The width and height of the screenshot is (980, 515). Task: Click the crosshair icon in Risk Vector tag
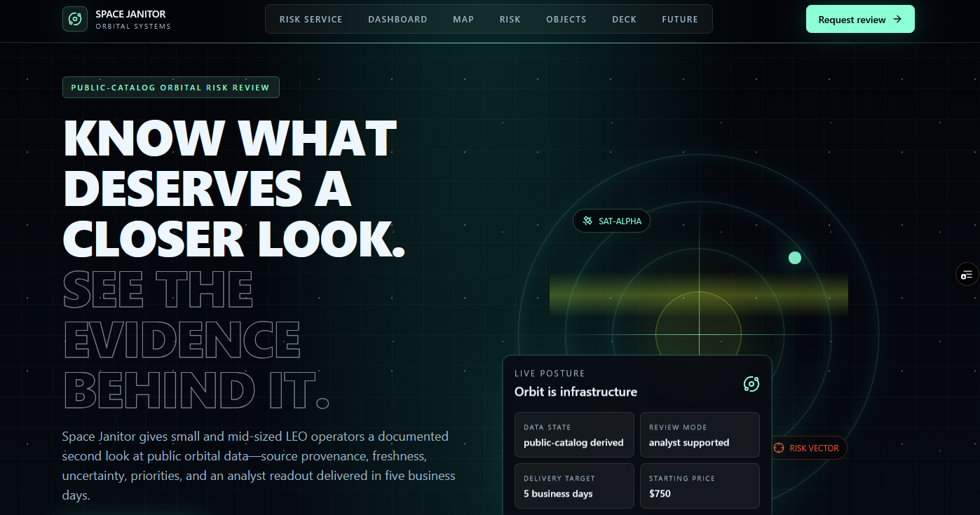pyautogui.click(x=779, y=448)
